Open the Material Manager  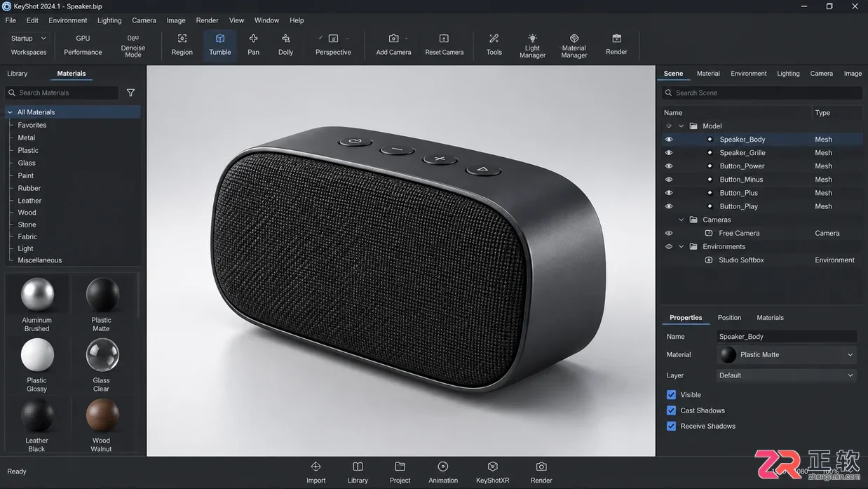pyautogui.click(x=574, y=46)
